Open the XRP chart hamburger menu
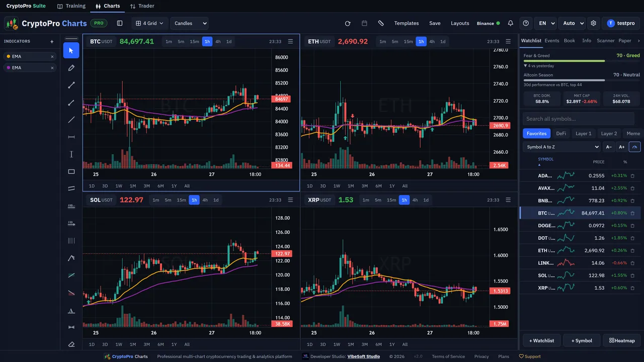The image size is (644, 362). coord(508,200)
